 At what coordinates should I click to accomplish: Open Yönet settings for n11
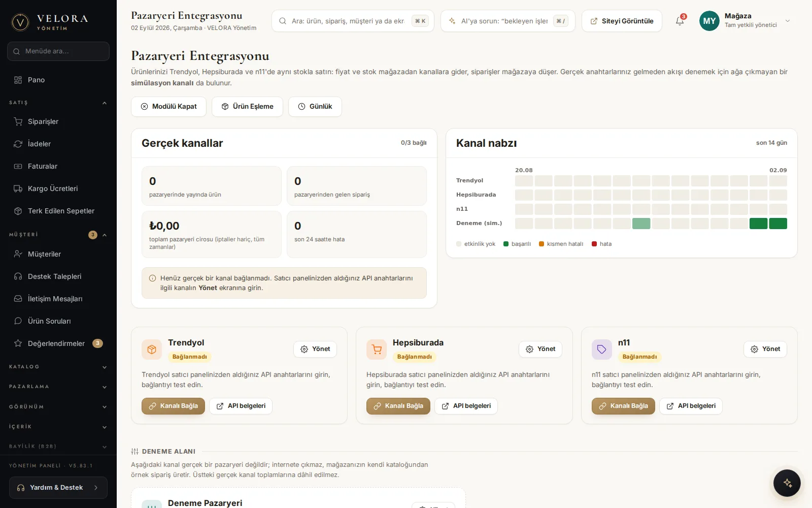tap(765, 349)
